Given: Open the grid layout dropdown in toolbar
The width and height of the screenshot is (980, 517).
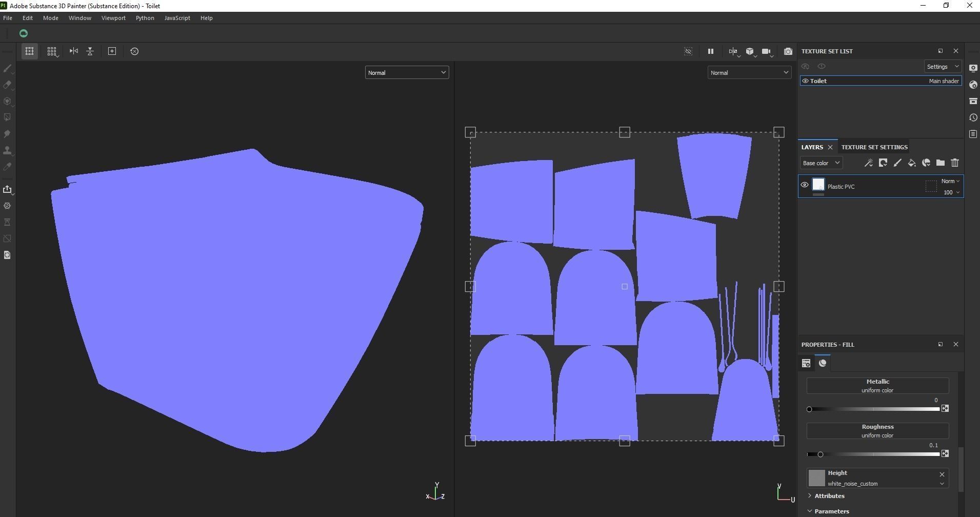Looking at the screenshot, I should pyautogui.click(x=52, y=52).
